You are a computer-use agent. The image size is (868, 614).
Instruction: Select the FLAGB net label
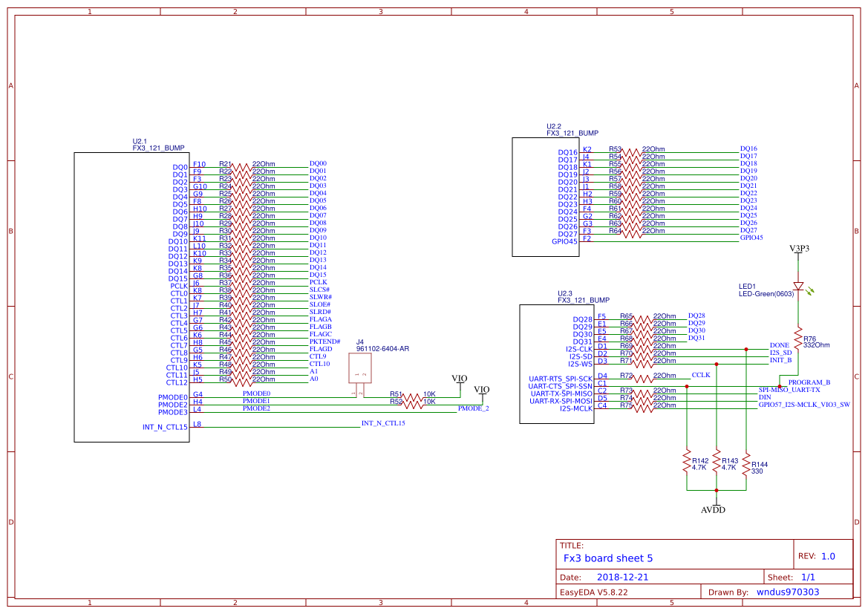321,327
